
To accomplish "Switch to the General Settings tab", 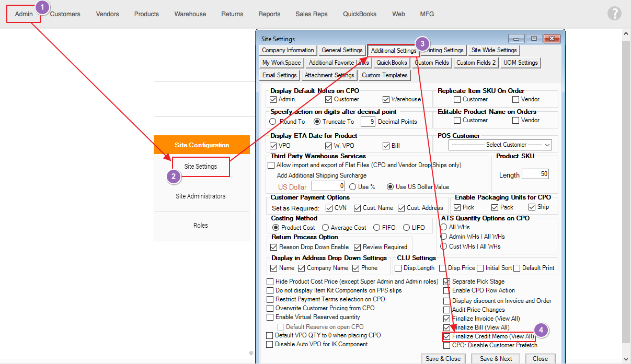I will click(x=342, y=50).
